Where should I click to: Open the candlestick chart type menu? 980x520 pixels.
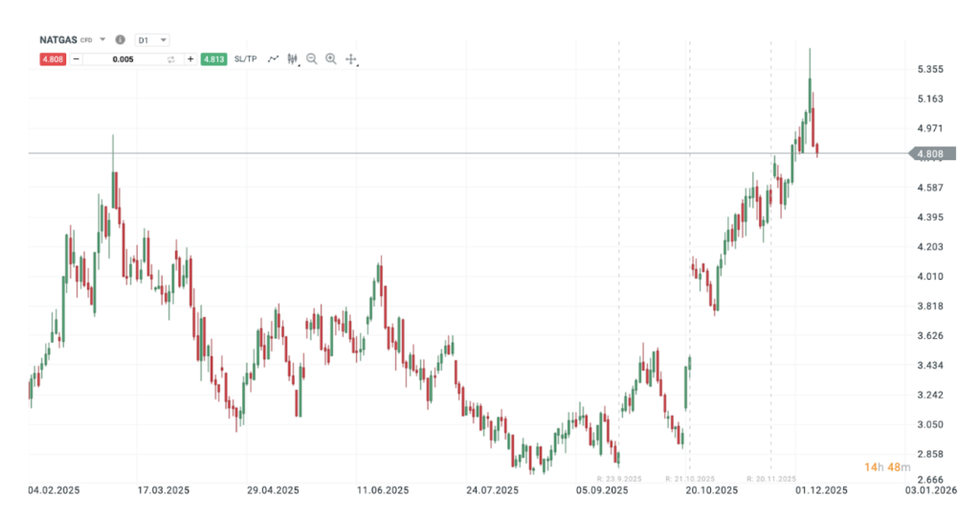[293, 59]
